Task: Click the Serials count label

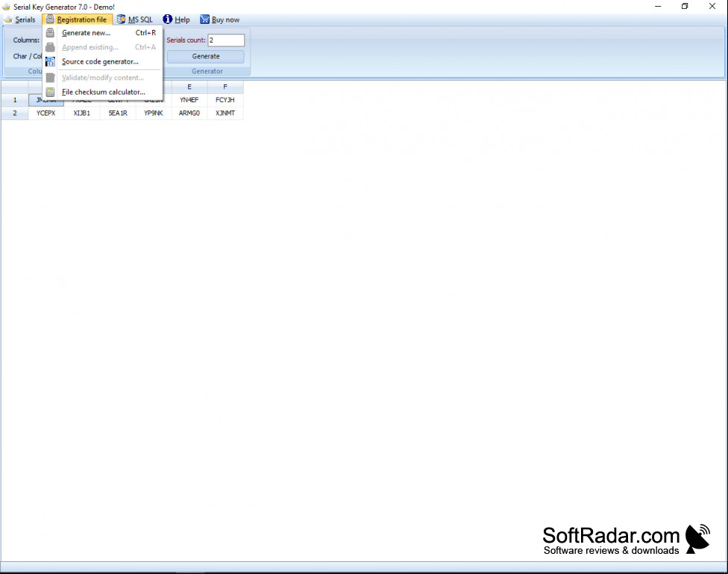Action: (186, 40)
